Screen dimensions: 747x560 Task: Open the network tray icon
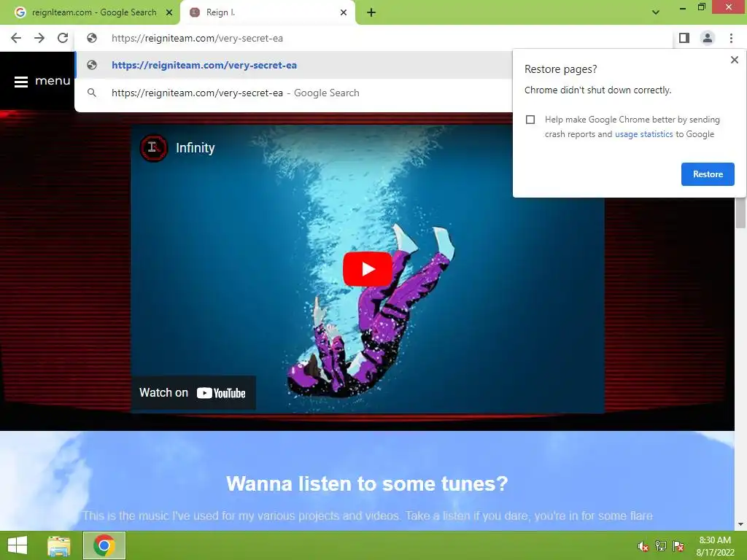pyautogui.click(x=661, y=546)
